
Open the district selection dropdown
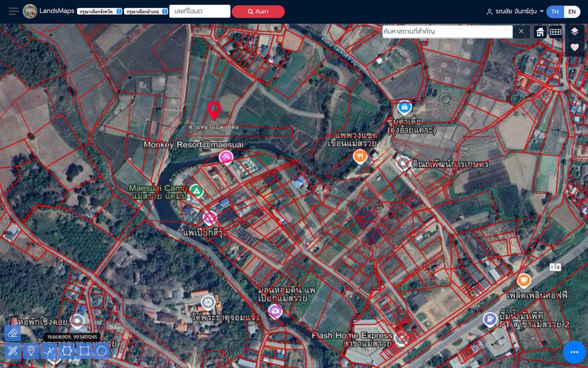tap(146, 11)
